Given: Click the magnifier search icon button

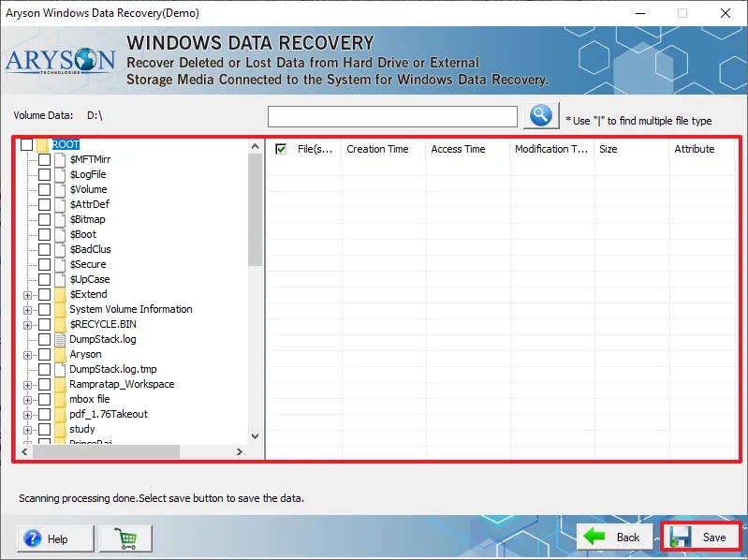Looking at the screenshot, I should point(541,115).
